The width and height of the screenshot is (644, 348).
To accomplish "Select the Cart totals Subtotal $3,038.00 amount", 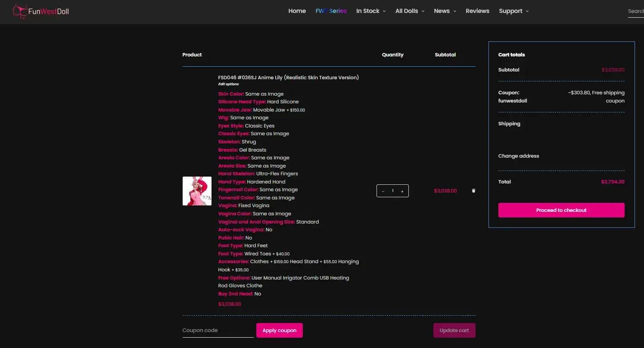I will coord(613,70).
